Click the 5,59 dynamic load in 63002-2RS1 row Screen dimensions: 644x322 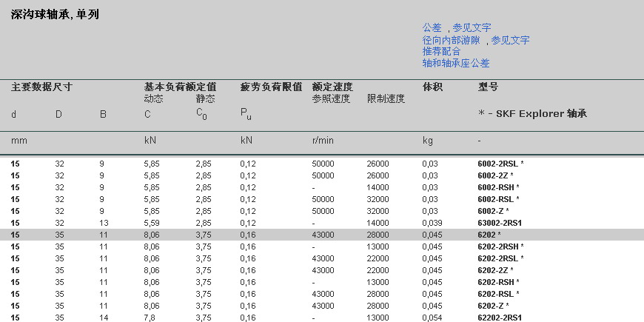[151, 223]
